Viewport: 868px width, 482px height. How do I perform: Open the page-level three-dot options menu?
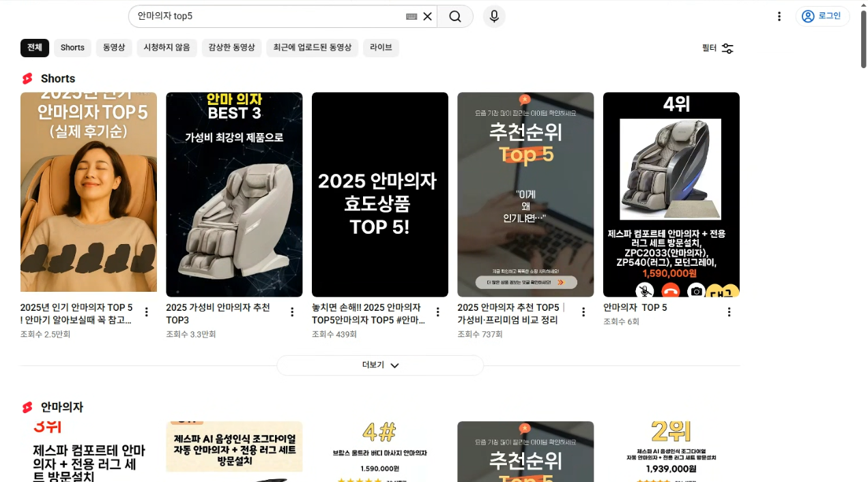779,16
